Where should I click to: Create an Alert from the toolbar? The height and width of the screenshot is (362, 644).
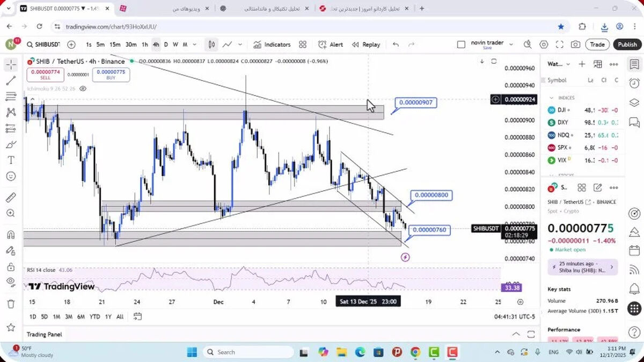tap(331, 45)
